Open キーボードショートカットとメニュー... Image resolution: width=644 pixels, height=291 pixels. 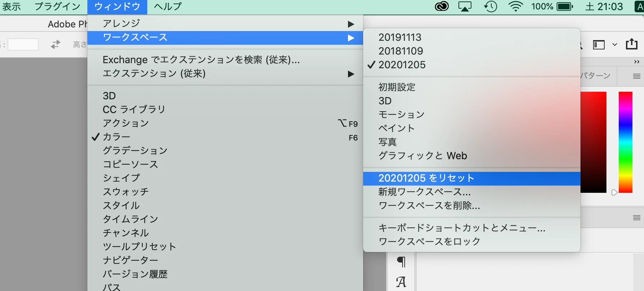pos(472,228)
